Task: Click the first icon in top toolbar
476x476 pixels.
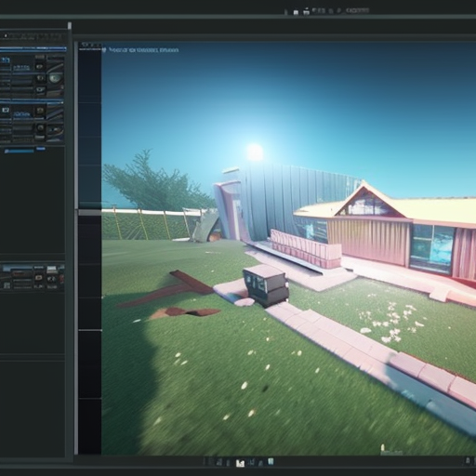Action: pos(296,12)
